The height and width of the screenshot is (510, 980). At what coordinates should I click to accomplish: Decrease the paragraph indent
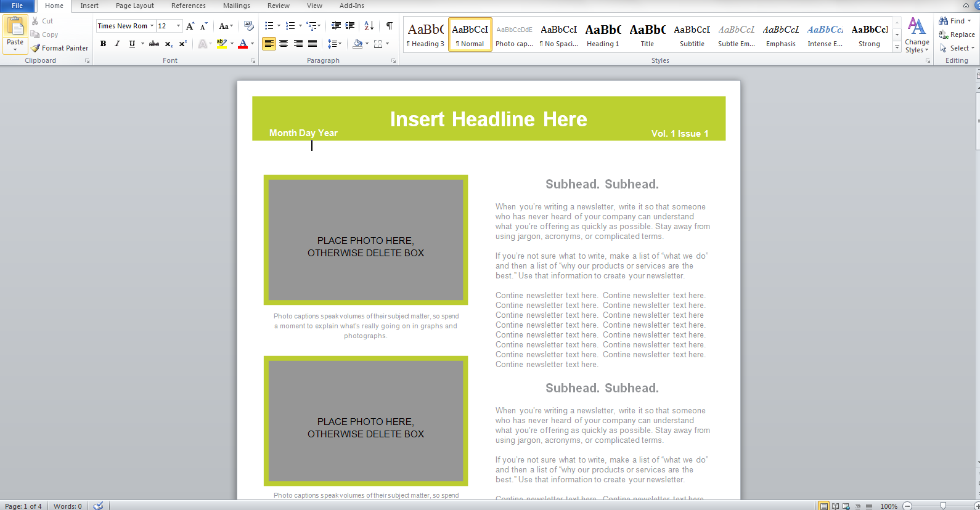(336, 26)
